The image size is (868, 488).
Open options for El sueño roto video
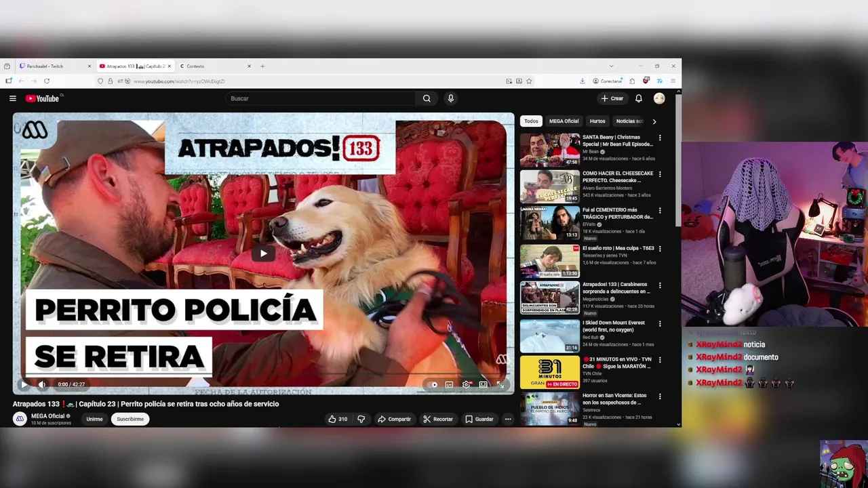(660, 249)
